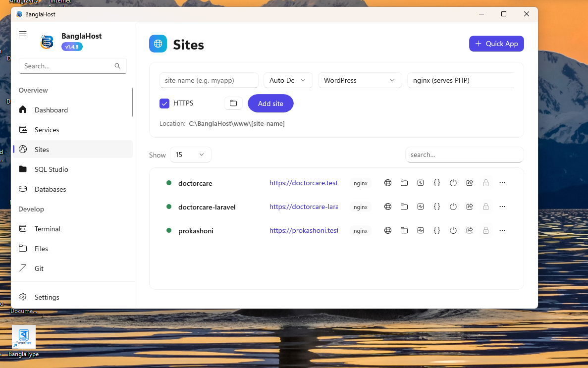
Task: Open the Auto De dropdown
Action: tap(288, 80)
